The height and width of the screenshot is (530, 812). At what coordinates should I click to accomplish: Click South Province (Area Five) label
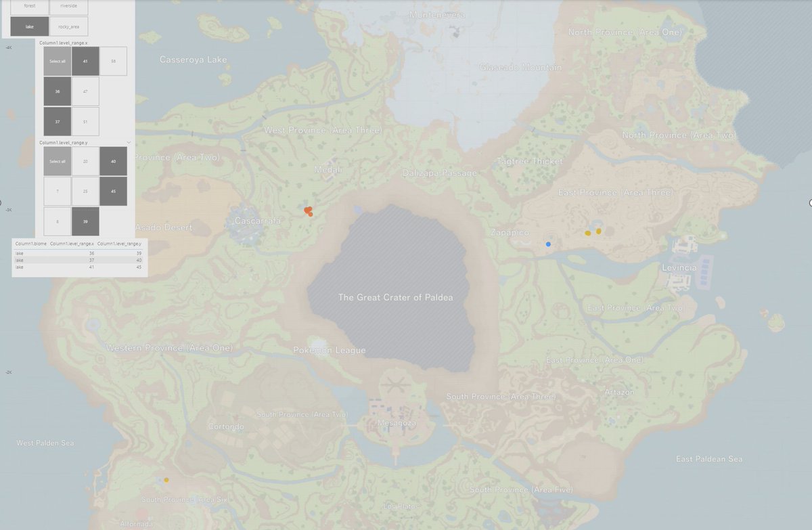[x=521, y=489]
